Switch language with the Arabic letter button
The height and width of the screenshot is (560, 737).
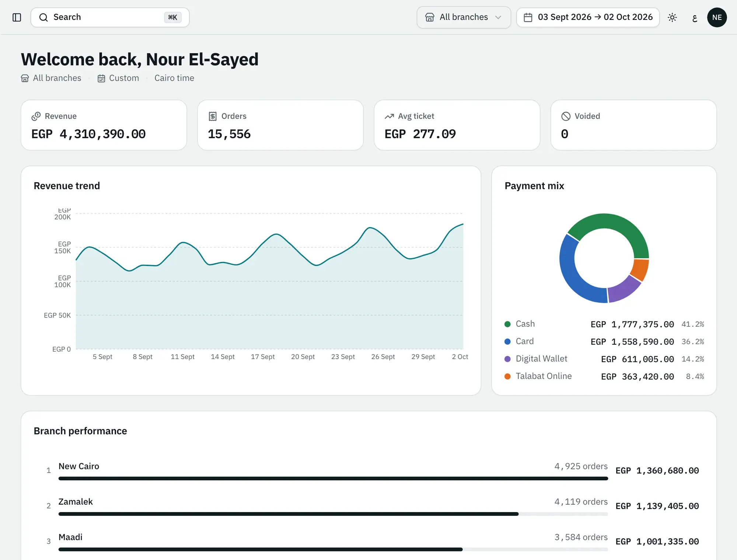(x=695, y=17)
